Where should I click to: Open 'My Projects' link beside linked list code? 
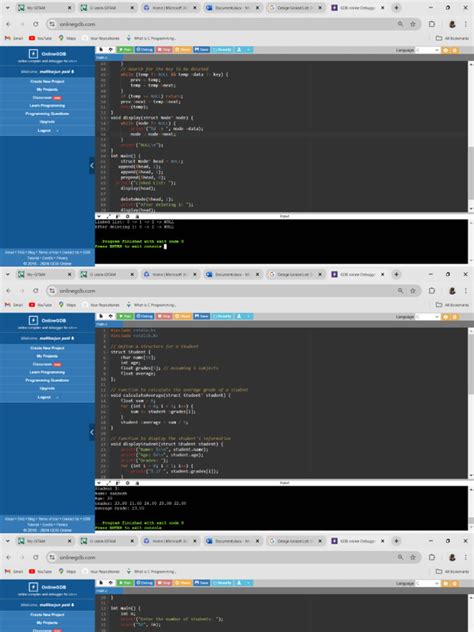pos(47,89)
